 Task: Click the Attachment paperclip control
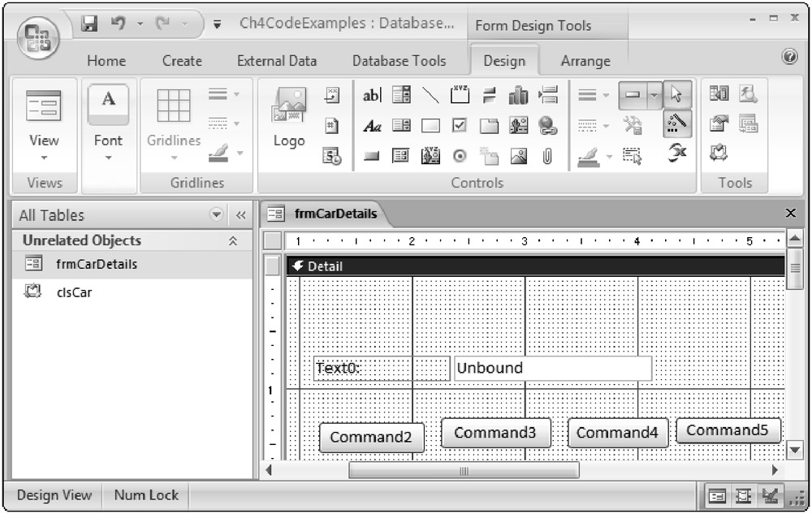point(548,156)
